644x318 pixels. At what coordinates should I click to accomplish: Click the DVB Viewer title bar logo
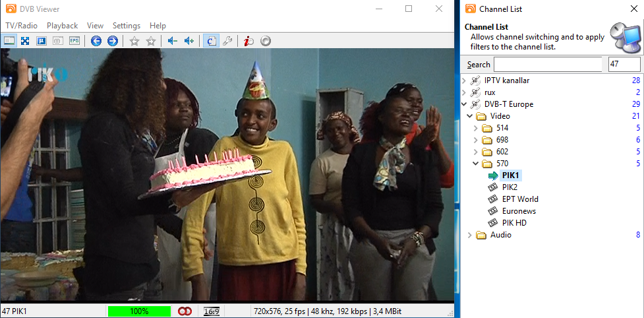[x=11, y=9]
